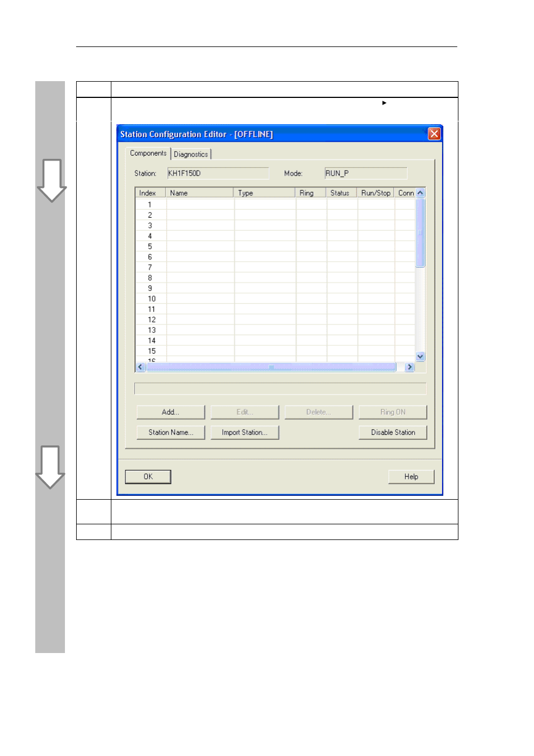Click the Name column header
Viewport: 534px width, 756px height.
[200, 193]
